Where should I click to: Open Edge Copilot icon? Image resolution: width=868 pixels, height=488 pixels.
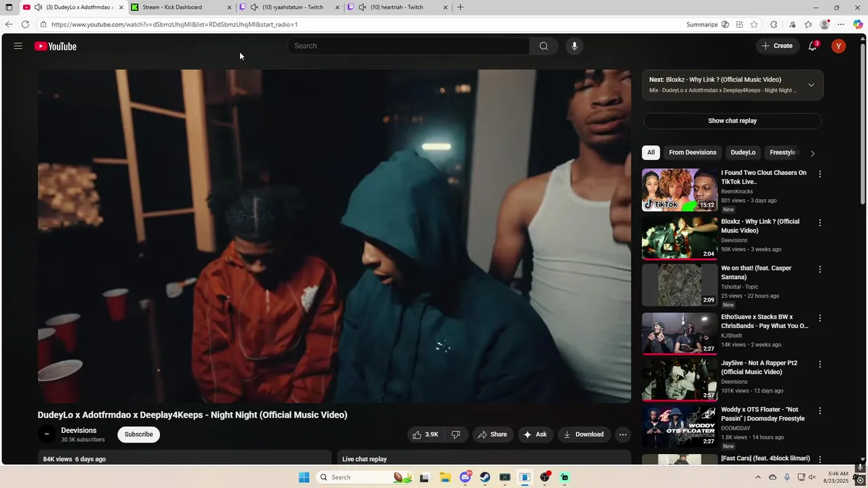point(858,24)
